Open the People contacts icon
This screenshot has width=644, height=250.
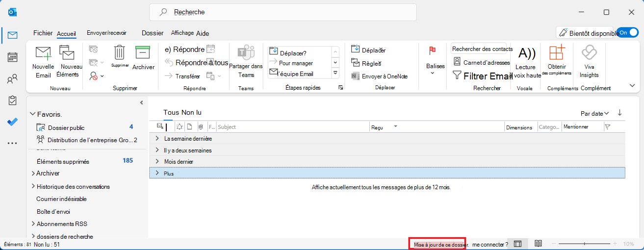(13, 79)
